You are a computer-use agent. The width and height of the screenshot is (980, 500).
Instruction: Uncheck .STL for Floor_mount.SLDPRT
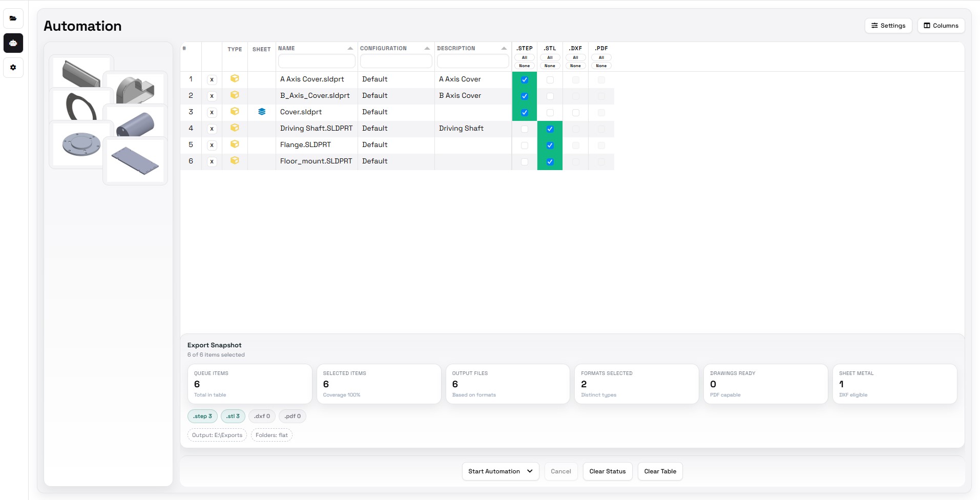coord(550,162)
